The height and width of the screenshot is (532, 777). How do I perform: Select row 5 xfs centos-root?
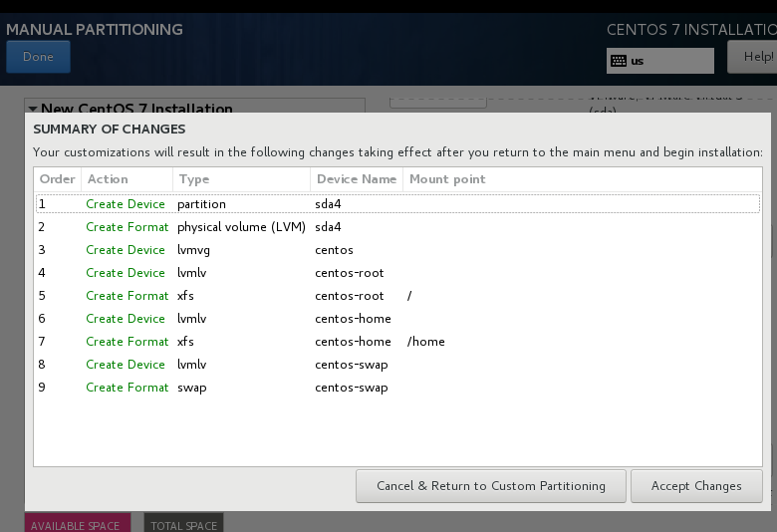pos(397,296)
